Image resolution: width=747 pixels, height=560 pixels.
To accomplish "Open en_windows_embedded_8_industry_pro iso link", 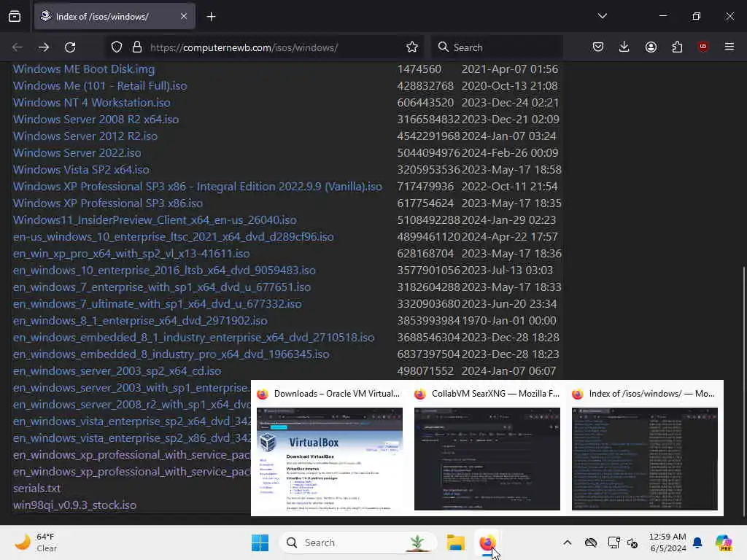I will pos(171,354).
